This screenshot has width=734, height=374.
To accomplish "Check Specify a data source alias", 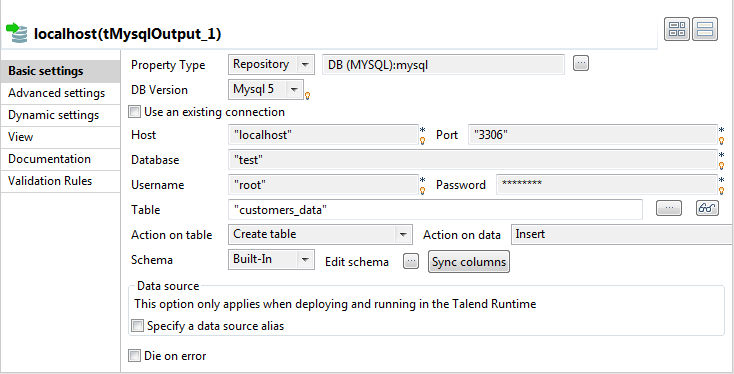I will 137,326.
